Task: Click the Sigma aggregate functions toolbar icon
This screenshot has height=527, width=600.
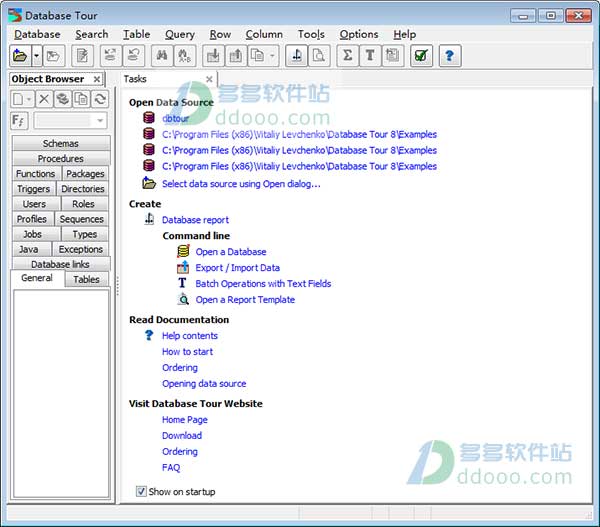Action: coord(347,56)
